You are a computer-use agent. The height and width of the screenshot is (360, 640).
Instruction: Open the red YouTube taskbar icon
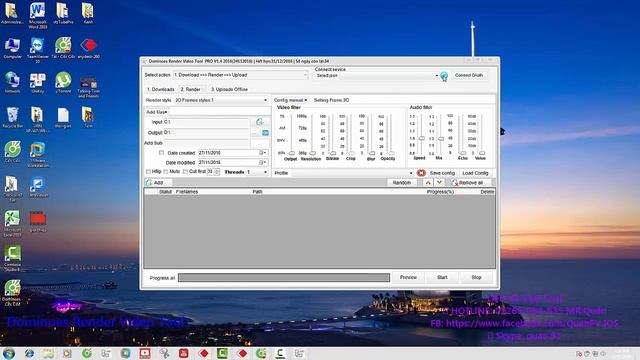[184, 353]
